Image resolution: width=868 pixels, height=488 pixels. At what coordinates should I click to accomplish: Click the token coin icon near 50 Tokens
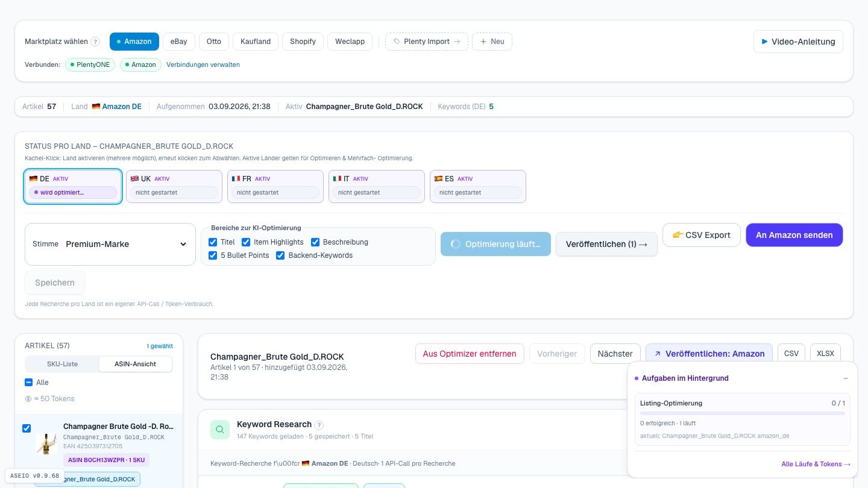pyautogui.click(x=28, y=399)
